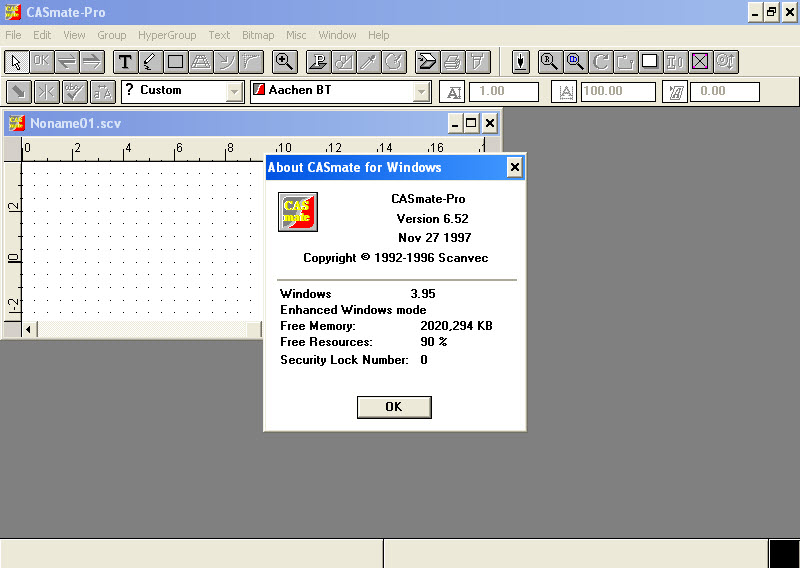Click the CASmate logo in About dialog

(x=297, y=212)
